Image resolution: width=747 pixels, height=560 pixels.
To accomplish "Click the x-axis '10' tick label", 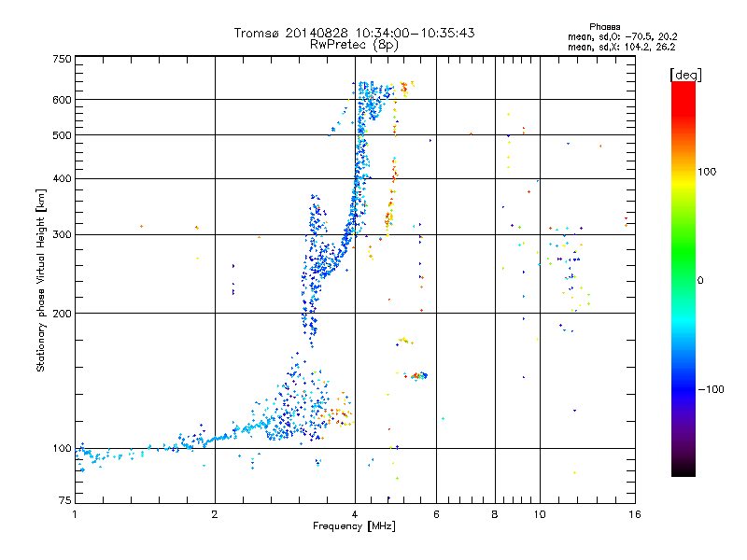I will coord(540,514).
